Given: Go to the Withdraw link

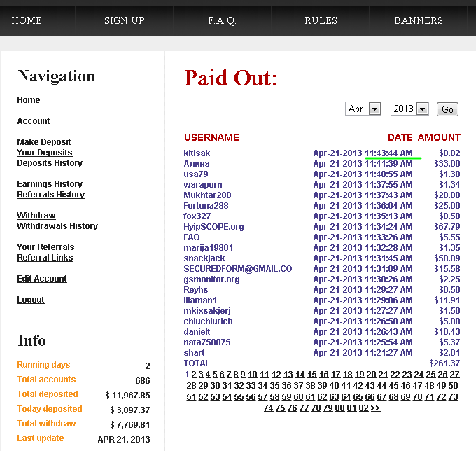Looking at the screenshot, I should click(x=36, y=216).
